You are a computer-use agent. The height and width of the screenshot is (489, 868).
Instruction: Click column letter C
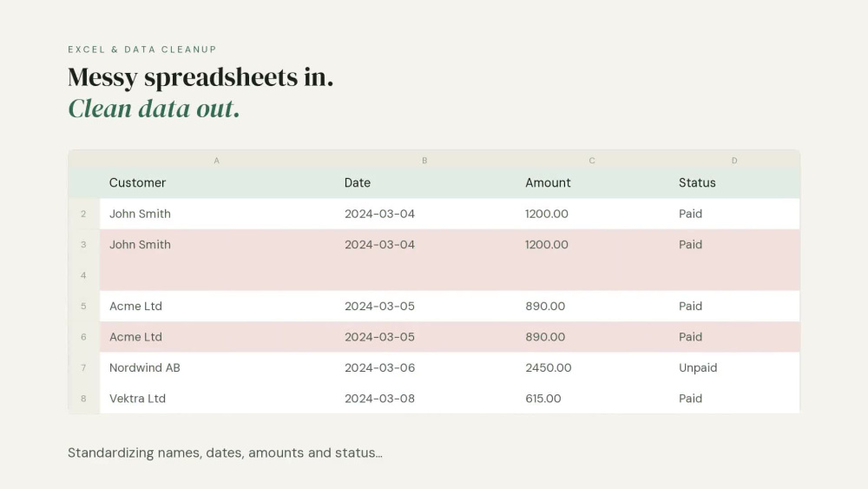pyautogui.click(x=592, y=161)
